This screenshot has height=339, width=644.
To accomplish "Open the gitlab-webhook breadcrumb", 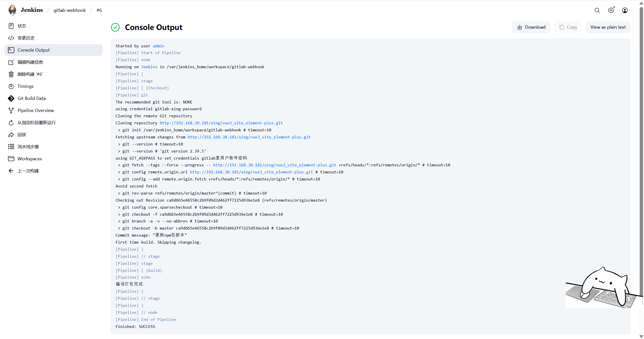I will click(70, 10).
